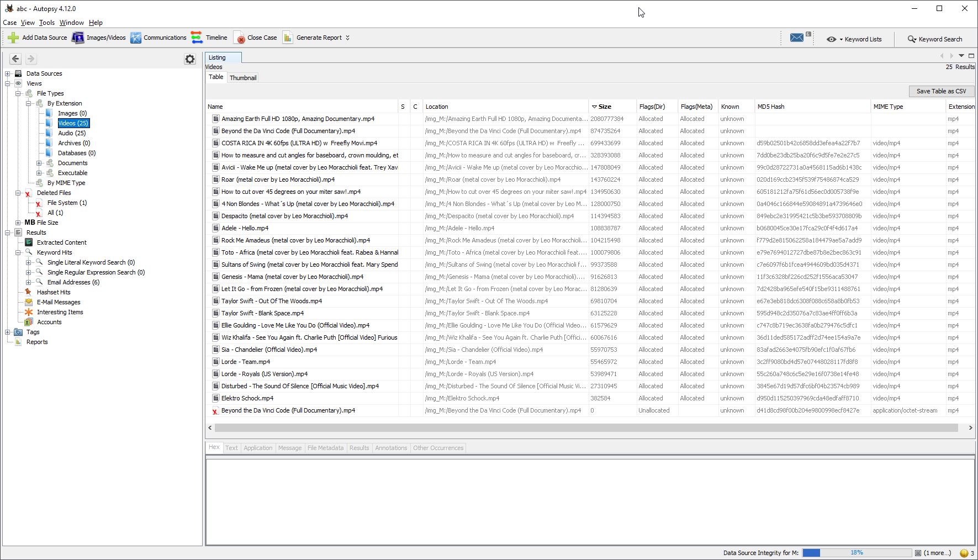Open the Generate Report dropdown arrow
978x560 pixels.
pyautogui.click(x=347, y=38)
